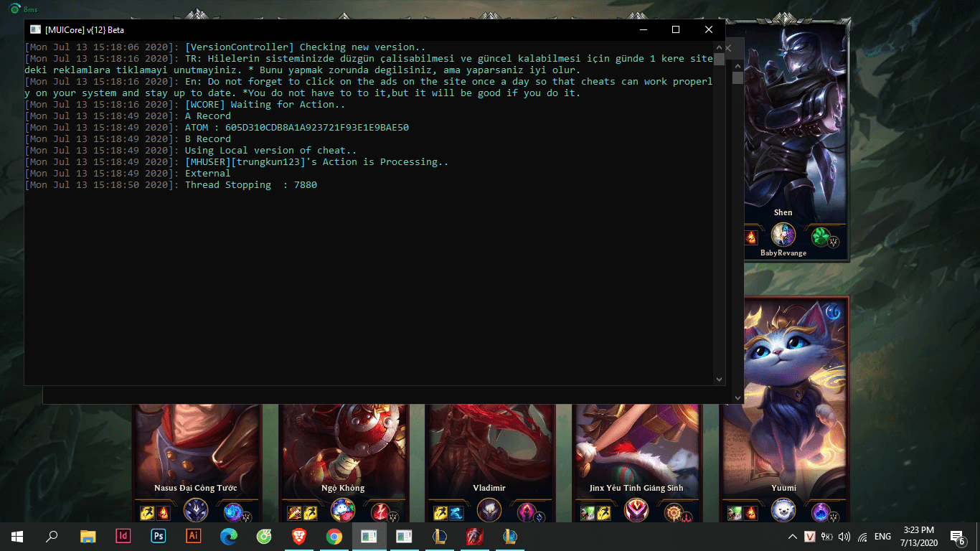The height and width of the screenshot is (551, 980).
Task: Click the green spell icon under Jinx
Action: [x=588, y=513]
